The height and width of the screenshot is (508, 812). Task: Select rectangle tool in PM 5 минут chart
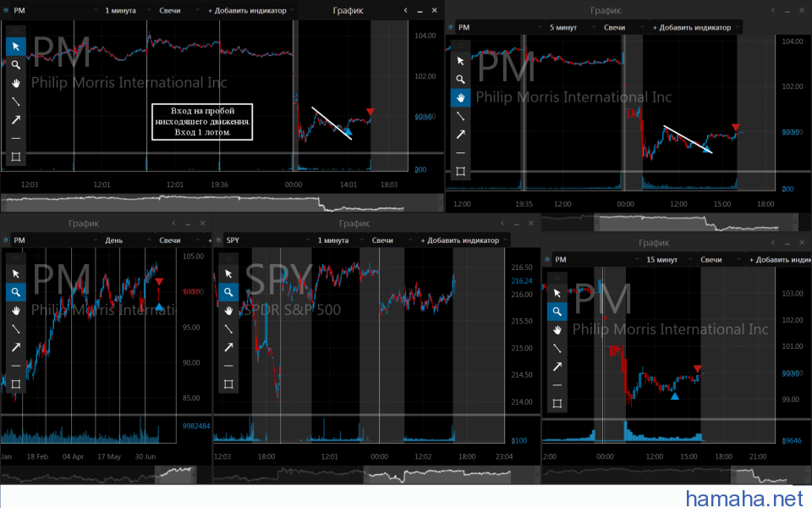tap(460, 171)
